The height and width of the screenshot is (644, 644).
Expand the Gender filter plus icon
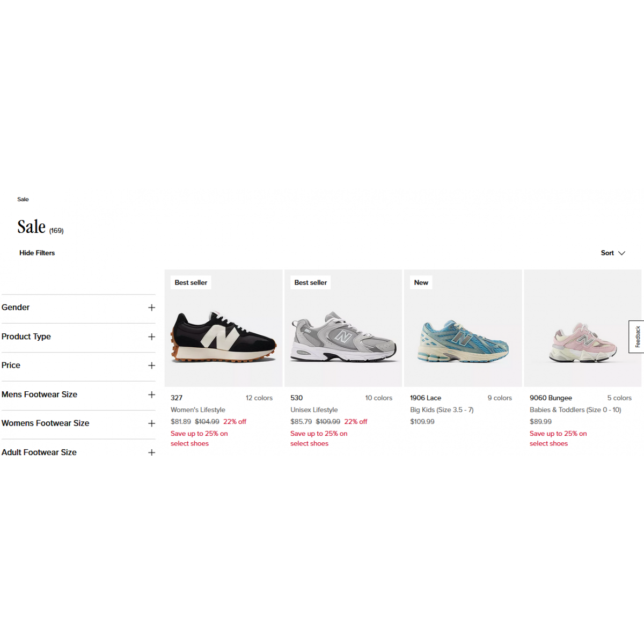click(151, 308)
